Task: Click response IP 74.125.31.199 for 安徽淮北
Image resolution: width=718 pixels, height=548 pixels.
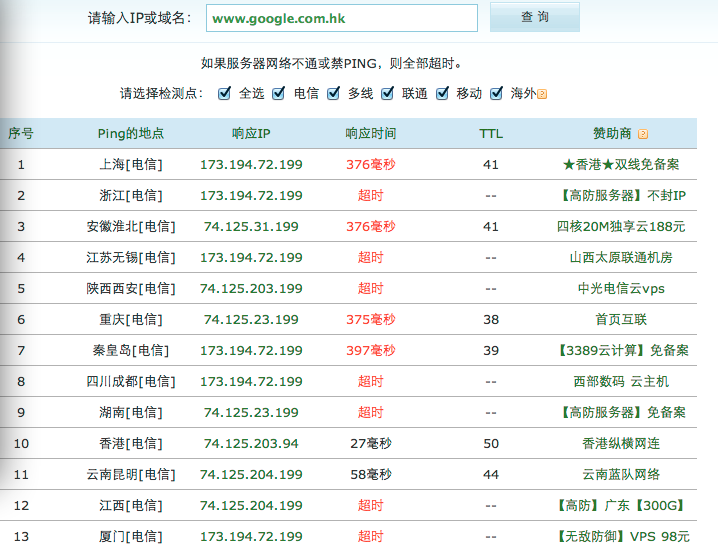Action: 251,227
